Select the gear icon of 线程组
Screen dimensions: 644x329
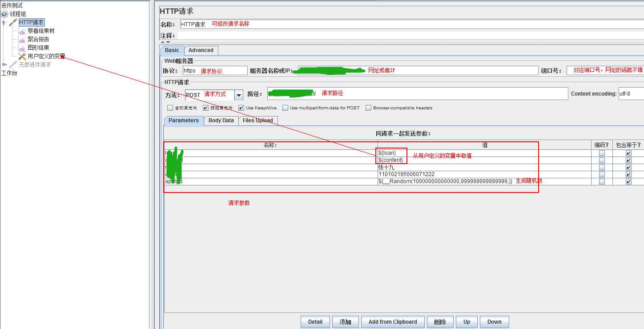5,14
